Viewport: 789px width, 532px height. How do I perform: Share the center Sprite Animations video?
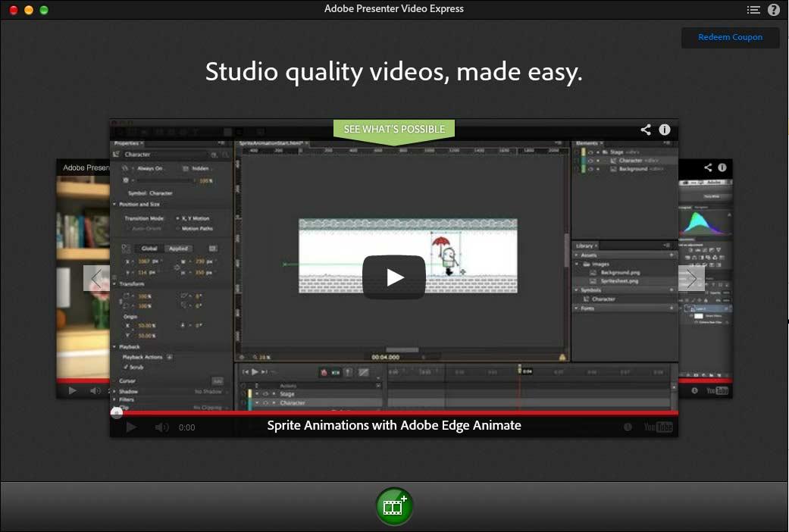point(646,130)
